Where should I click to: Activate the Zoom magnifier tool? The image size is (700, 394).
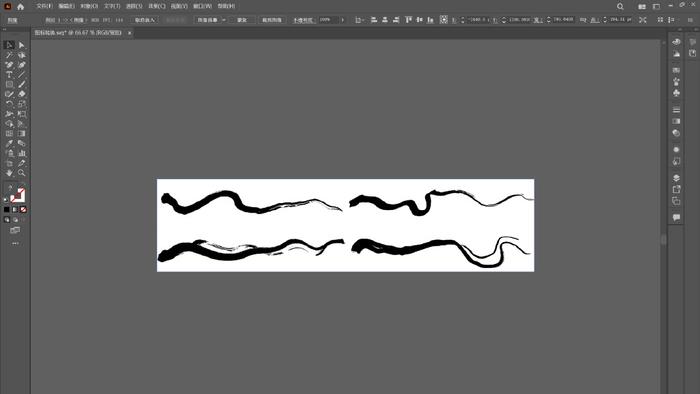coord(21,173)
